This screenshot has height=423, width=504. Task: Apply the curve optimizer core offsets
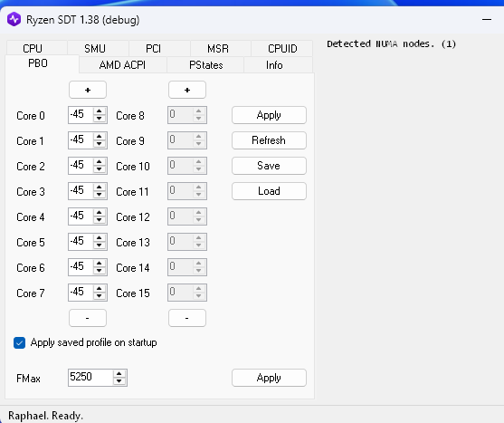click(269, 115)
